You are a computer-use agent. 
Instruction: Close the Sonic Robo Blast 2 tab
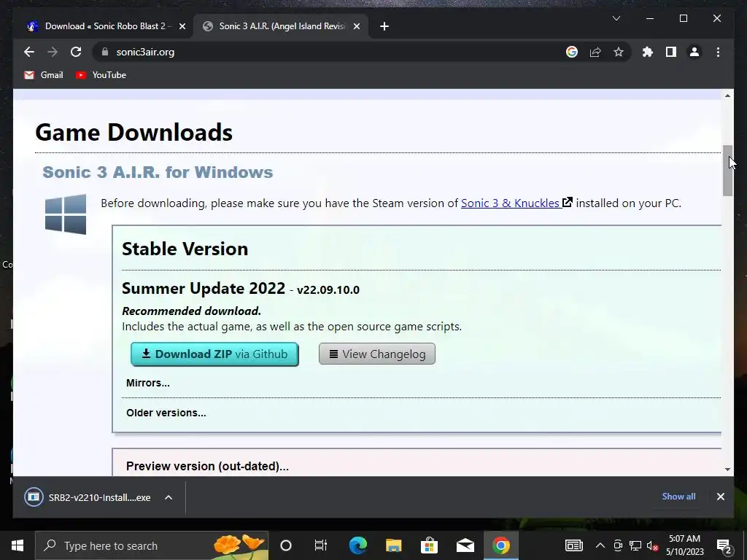[x=182, y=26]
